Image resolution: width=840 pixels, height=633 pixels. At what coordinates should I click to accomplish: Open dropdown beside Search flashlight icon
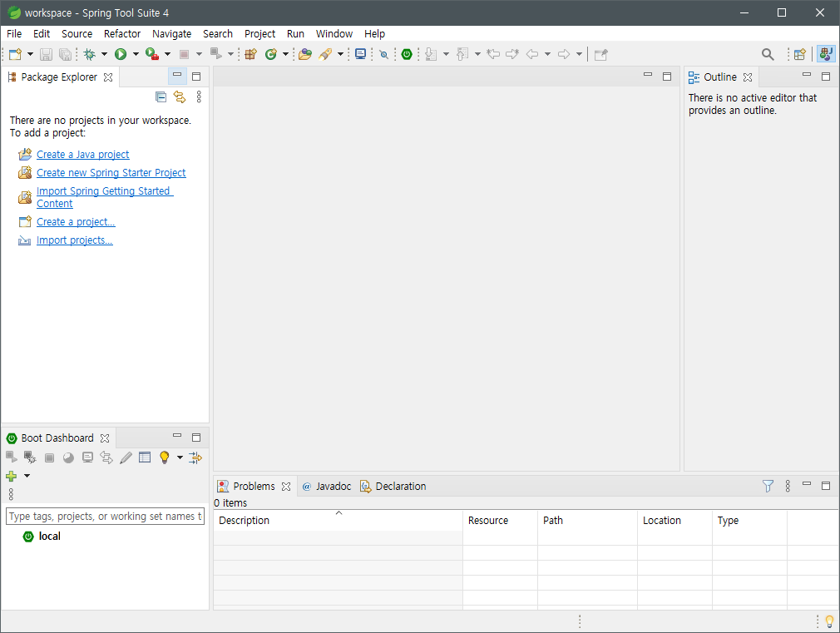click(x=340, y=54)
